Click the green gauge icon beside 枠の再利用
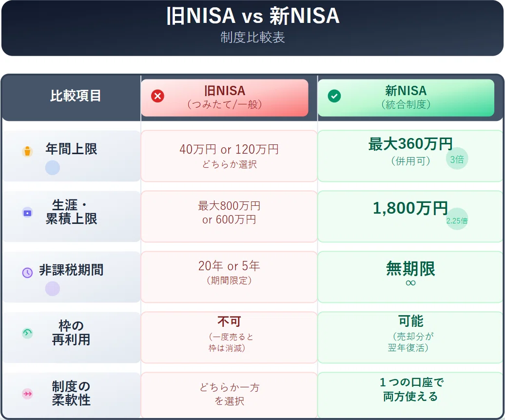 click(27, 333)
